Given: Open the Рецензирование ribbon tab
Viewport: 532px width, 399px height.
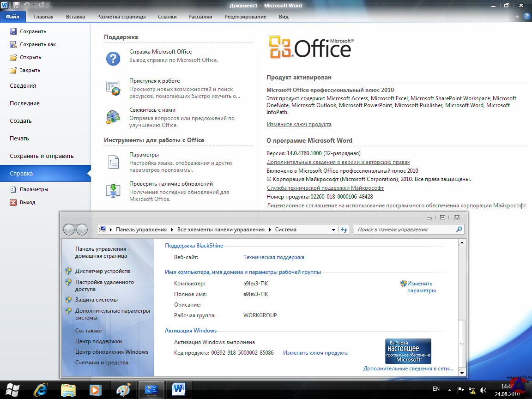Looking at the screenshot, I should tap(245, 17).
